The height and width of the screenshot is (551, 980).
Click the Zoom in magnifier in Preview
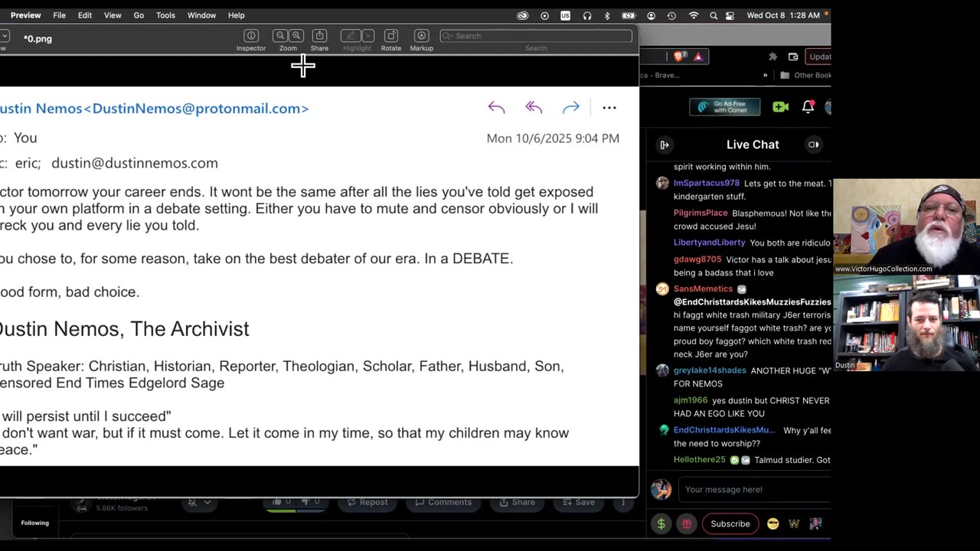pos(296,36)
